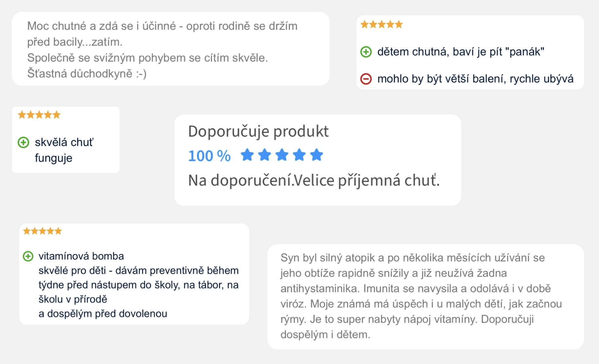The image size is (599, 364).
Task: Click the "skvělá chuť" positive point
Action: [x=64, y=142]
